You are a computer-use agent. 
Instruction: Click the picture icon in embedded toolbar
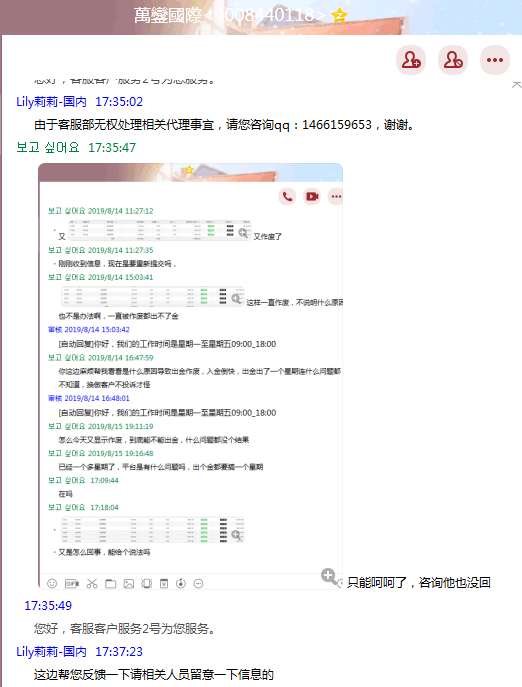pyautogui.click(x=128, y=584)
